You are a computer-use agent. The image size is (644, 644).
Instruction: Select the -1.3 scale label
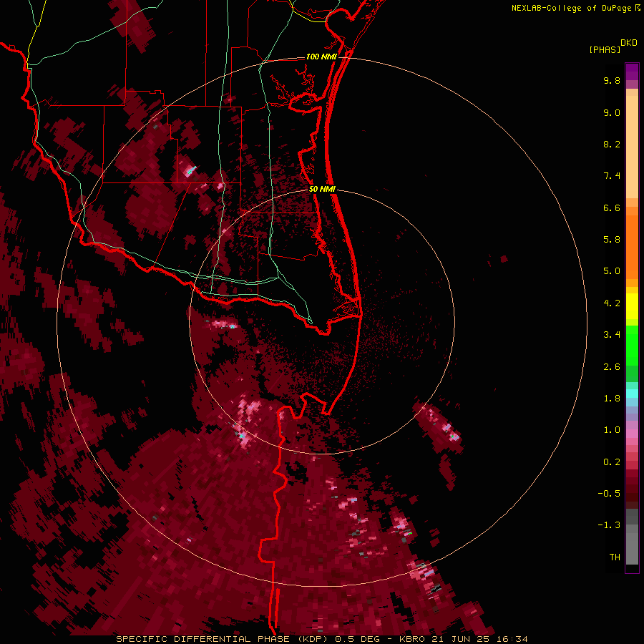pyautogui.click(x=609, y=525)
